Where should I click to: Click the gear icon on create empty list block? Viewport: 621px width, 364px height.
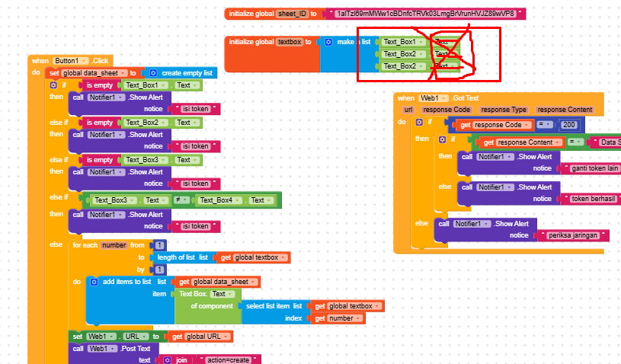tap(153, 73)
